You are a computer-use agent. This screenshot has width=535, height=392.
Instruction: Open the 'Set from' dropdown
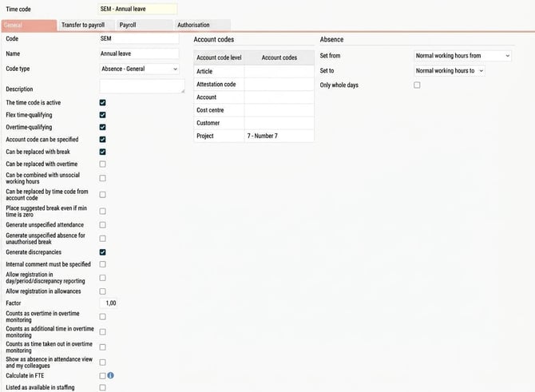462,56
